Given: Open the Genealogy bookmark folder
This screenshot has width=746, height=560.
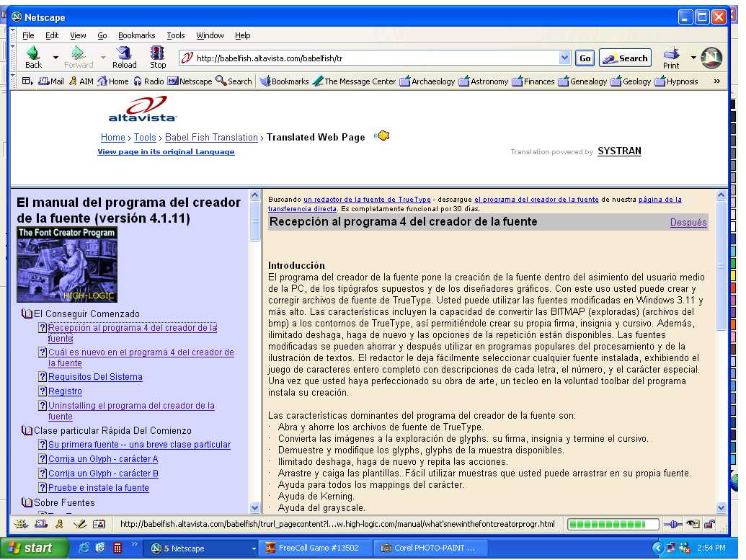Looking at the screenshot, I should (583, 81).
